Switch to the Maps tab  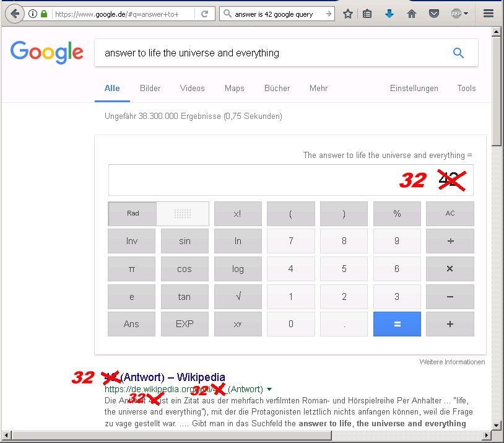[x=234, y=88]
